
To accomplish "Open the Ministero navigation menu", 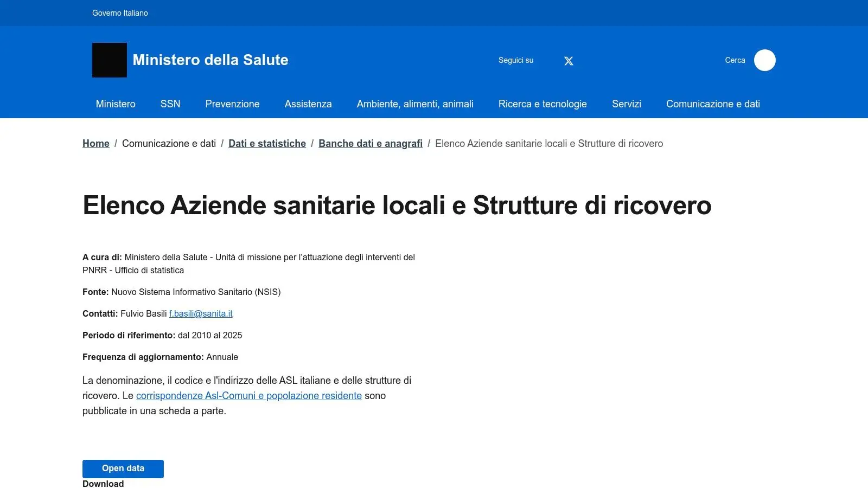I will point(115,104).
